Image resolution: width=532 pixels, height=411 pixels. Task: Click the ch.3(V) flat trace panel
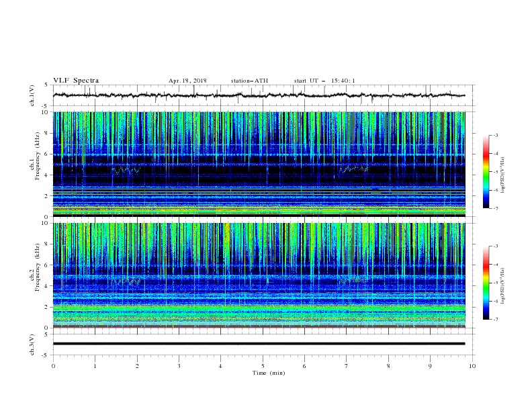tap(264, 345)
